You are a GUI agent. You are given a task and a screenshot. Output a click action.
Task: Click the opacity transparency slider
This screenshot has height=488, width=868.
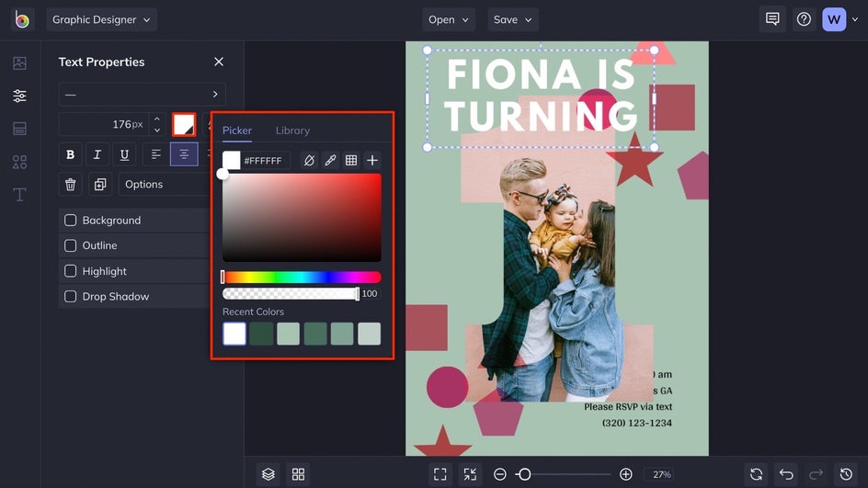pyautogui.click(x=291, y=294)
